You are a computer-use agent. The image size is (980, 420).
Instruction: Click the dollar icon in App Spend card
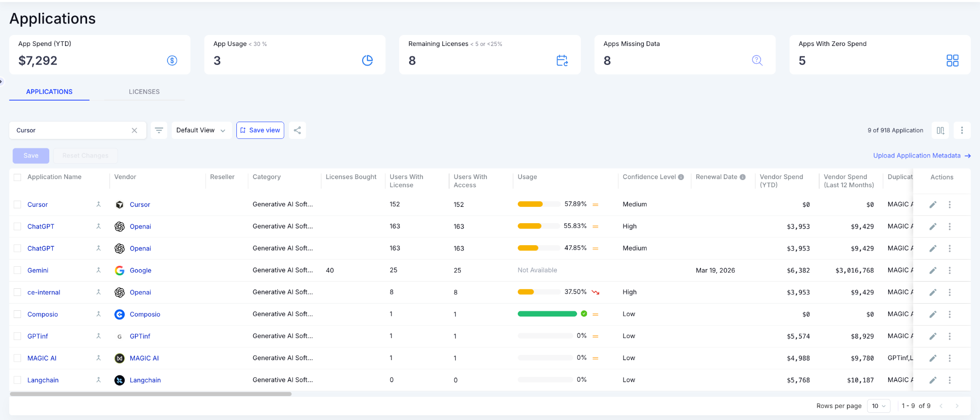(172, 60)
